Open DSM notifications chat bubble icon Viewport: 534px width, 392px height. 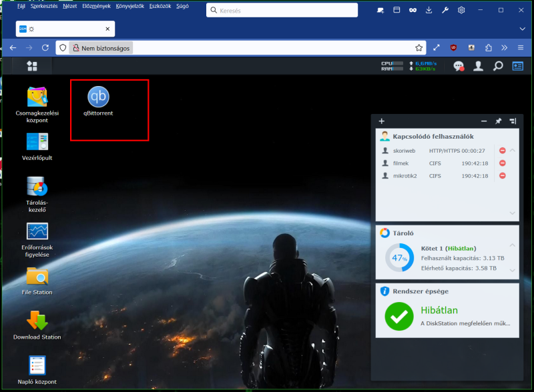click(x=459, y=66)
